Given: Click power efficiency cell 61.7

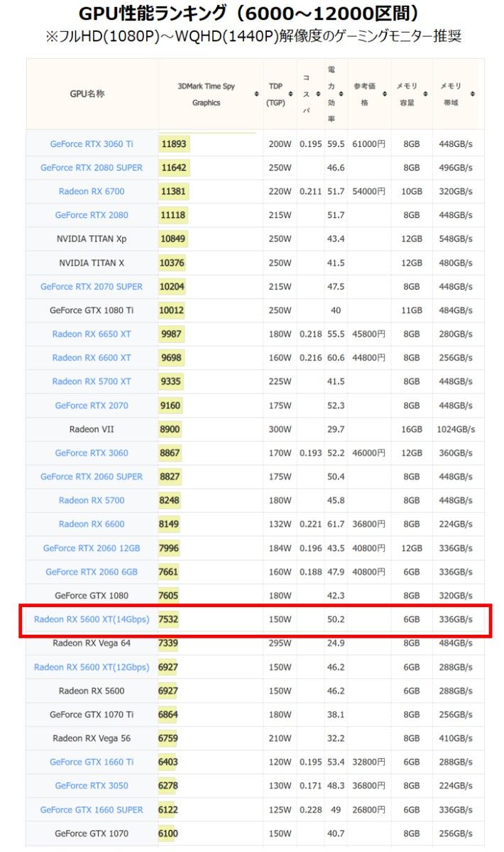Looking at the screenshot, I should (336, 525).
